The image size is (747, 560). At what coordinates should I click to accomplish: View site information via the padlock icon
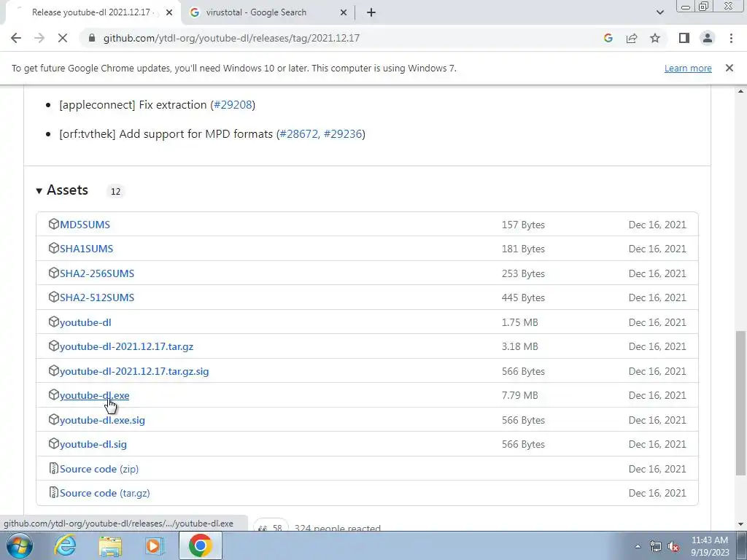[92, 38]
